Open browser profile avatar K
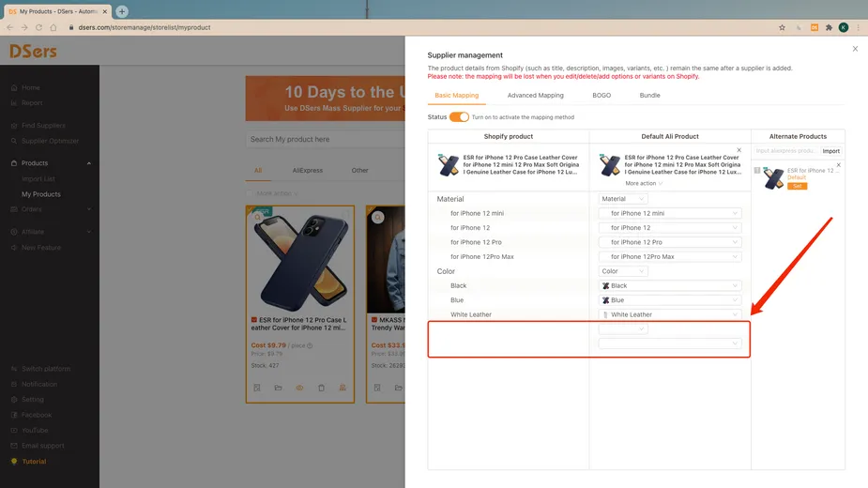Image resolution: width=868 pixels, height=488 pixels. pos(844,27)
